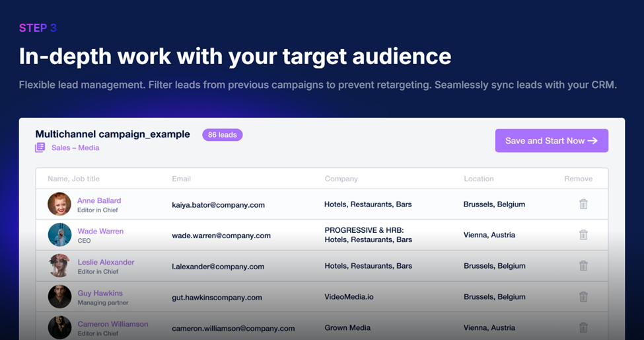
Task: Click Cameron Williamson's Vienna, Austria location
Action: point(489,327)
